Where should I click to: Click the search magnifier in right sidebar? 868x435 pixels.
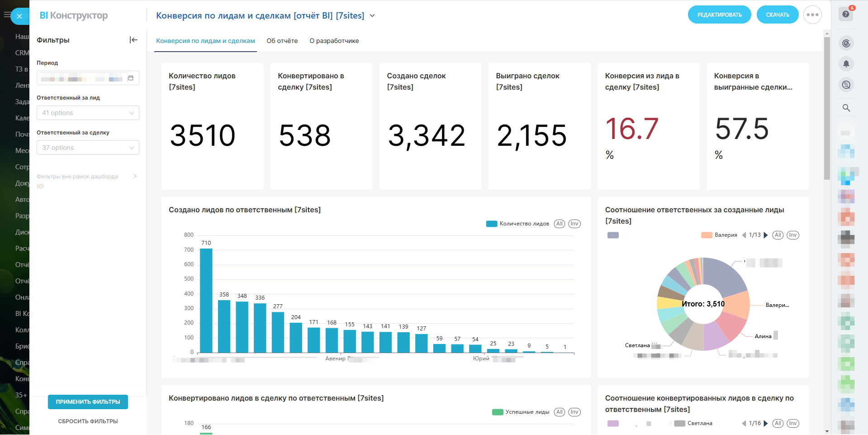click(846, 108)
